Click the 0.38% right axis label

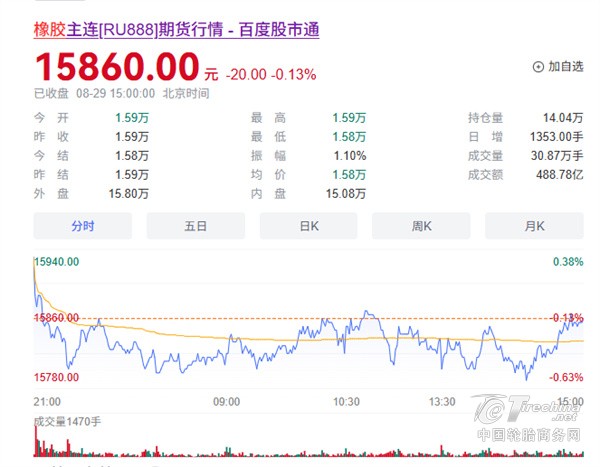568,262
